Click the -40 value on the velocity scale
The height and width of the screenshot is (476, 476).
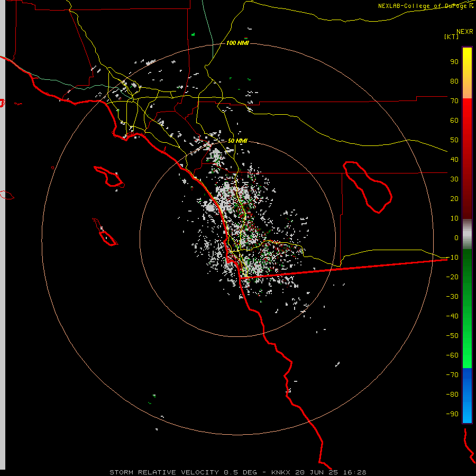pyautogui.click(x=452, y=316)
